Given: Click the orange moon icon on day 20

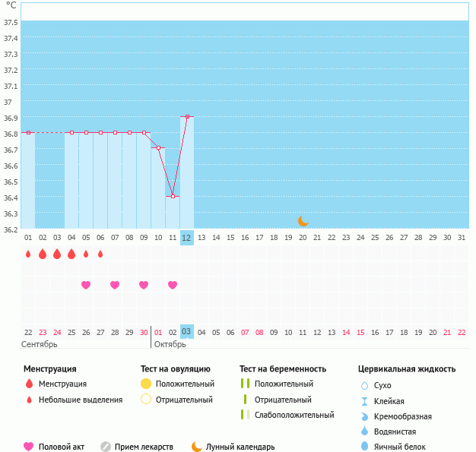Looking at the screenshot, I should (x=303, y=220).
